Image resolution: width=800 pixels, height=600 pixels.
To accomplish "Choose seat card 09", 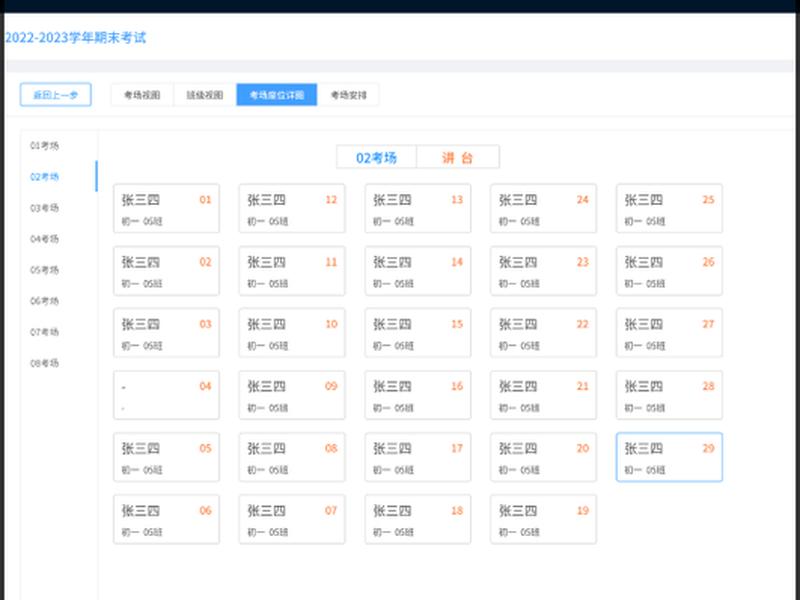I will click(x=292, y=395).
